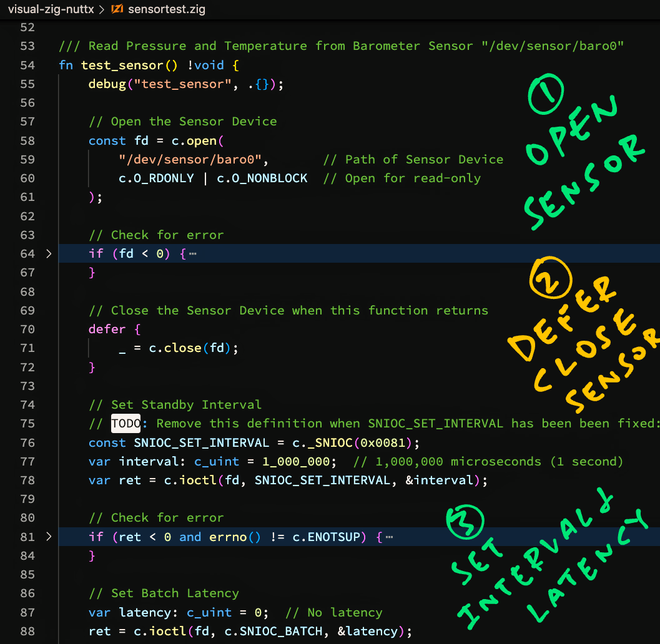Click the green circled number 3 annotation
The image size is (660, 644).
click(x=465, y=520)
